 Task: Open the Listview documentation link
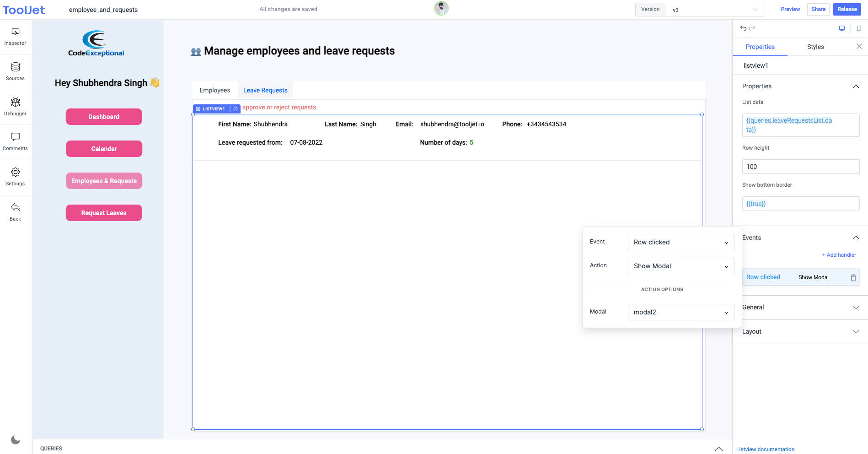click(x=765, y=449)
